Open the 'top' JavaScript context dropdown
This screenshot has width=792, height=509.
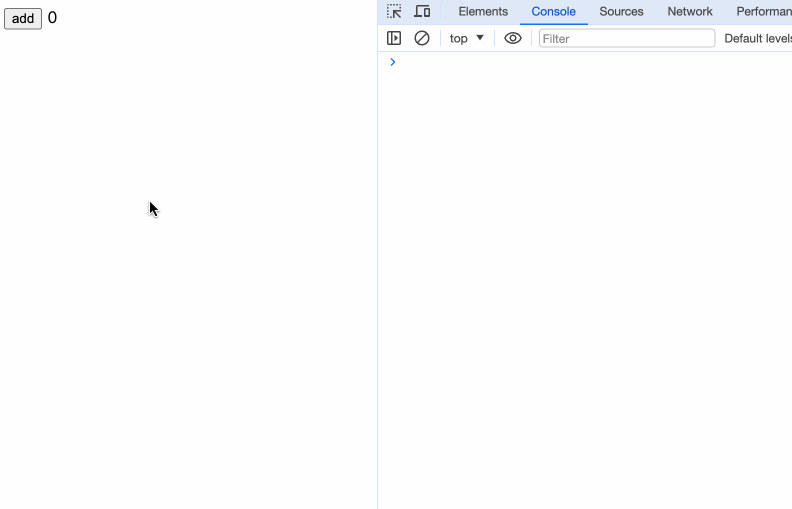pyautogui.click(x=466, y=38)
